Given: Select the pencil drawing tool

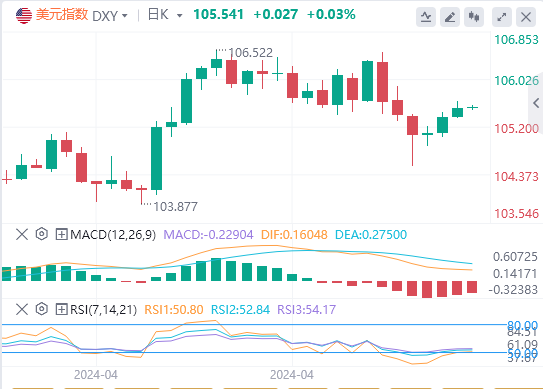Looking at the screenshot, I should tap(450, 16).
